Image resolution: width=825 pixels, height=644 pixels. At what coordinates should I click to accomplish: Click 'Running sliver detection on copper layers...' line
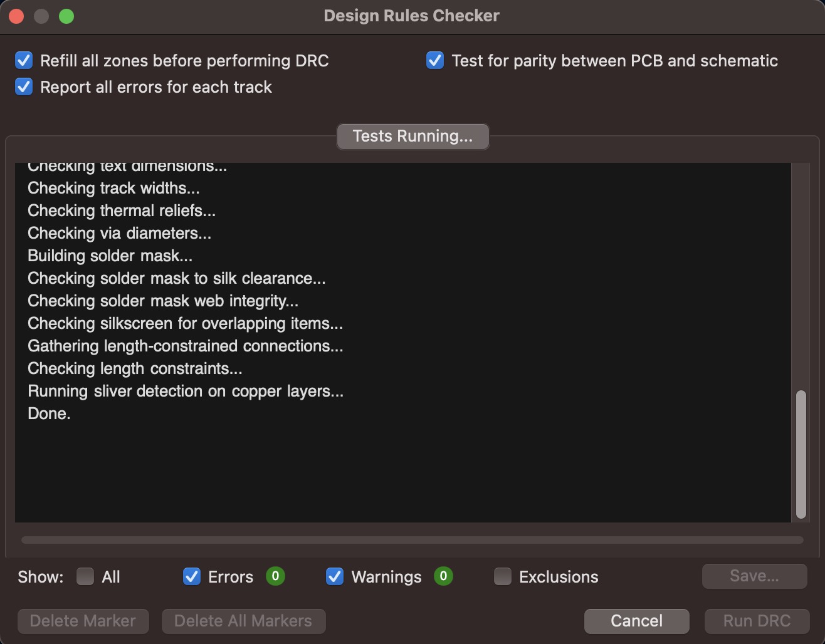point(186,391)
